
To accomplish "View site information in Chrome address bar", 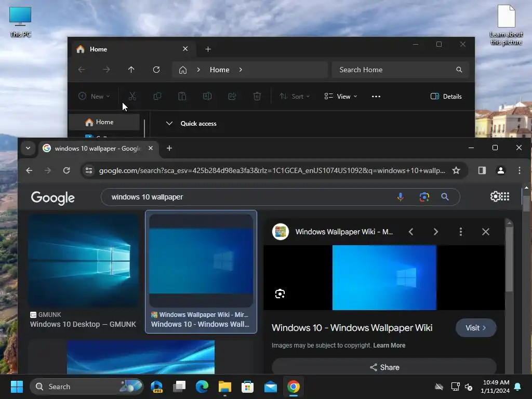I will 89,170.
